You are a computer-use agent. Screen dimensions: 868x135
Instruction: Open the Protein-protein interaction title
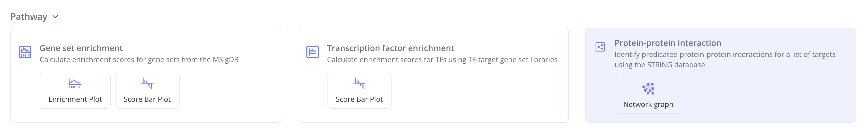point(668,43)
